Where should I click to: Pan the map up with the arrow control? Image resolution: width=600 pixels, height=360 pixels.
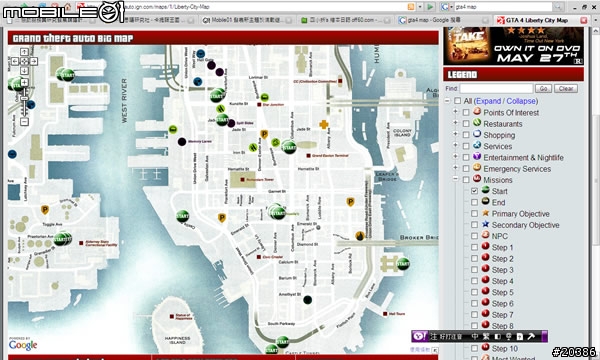(24, 52)
